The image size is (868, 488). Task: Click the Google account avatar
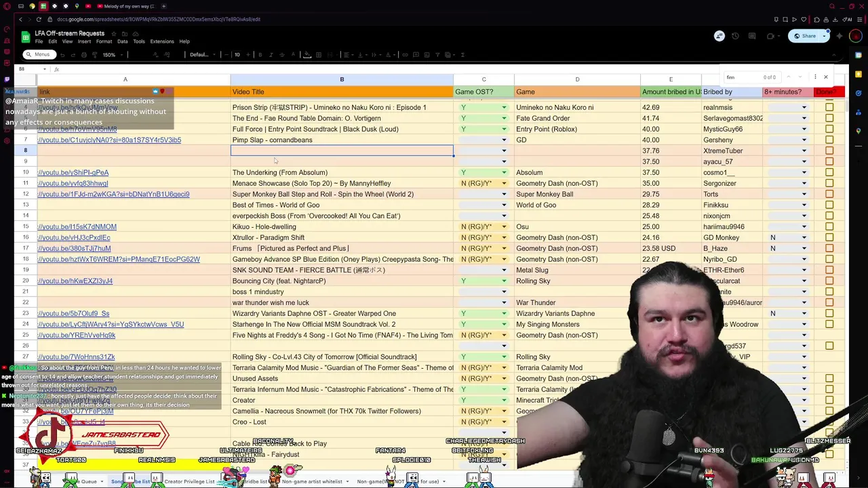click(x=856, y=36)
